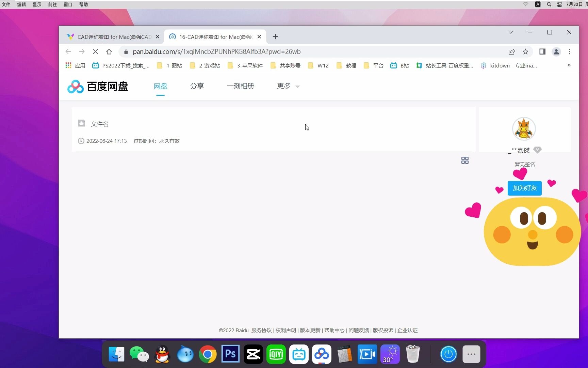Click the heart icon next to _**嘉傑
The width and height of the screenshot is (588, 368).
[537, 150]
